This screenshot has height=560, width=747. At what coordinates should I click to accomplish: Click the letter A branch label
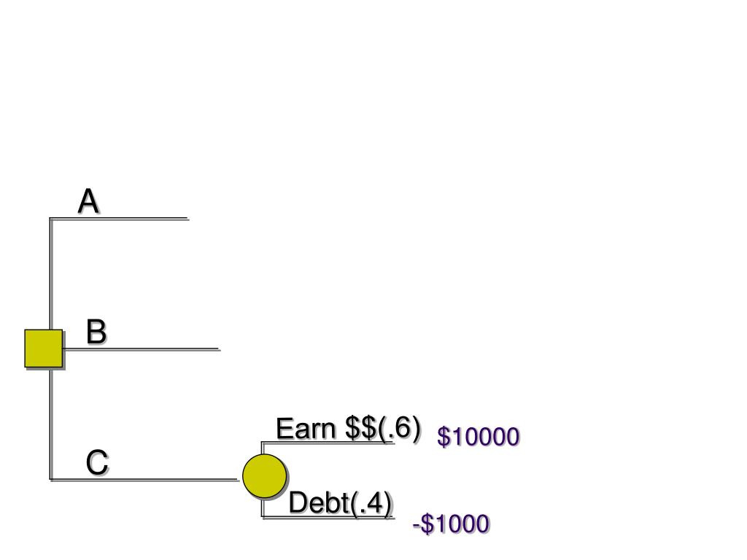point(88,201)
